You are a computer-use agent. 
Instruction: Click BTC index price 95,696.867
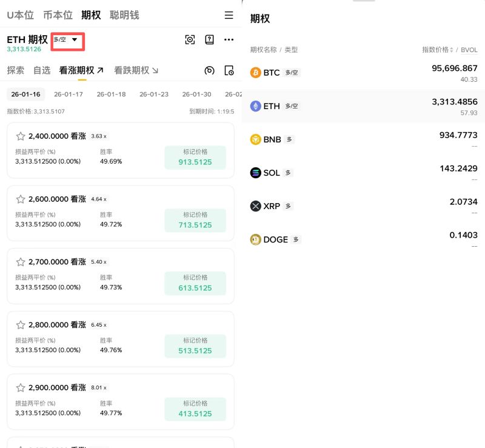point(454,68)
